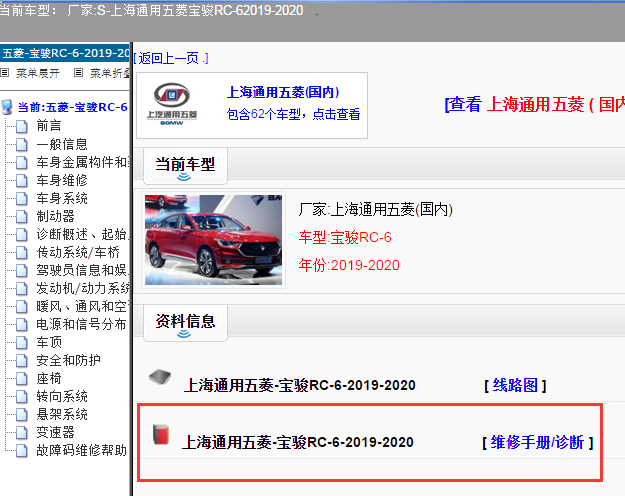This screenshot has width=625, height=496.
Task: Click the page icon beside 车身金属构件
Action: coord(22,162)
